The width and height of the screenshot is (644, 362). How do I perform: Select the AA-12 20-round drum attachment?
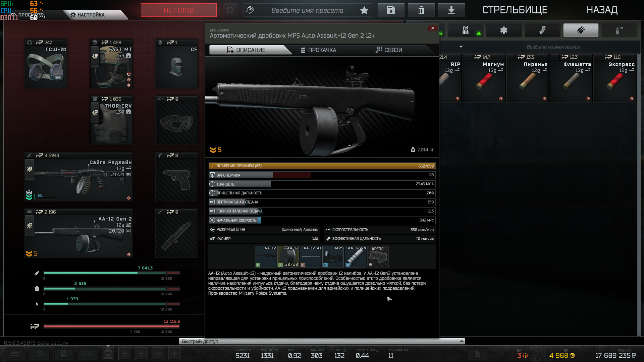click(288, 256)
